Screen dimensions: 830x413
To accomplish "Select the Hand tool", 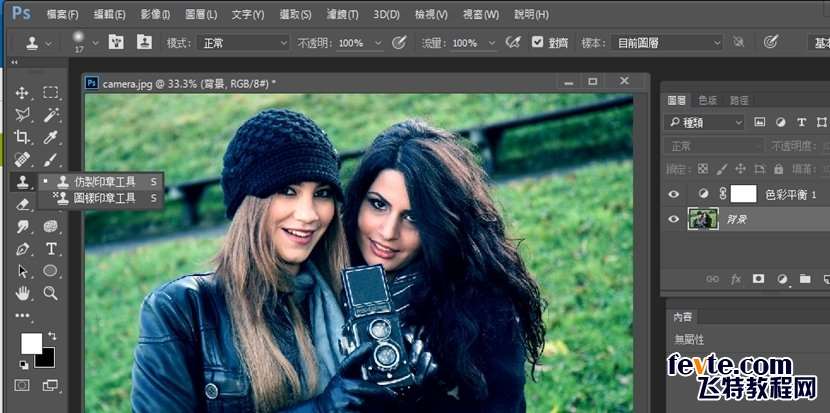I will tap(22, 293).
